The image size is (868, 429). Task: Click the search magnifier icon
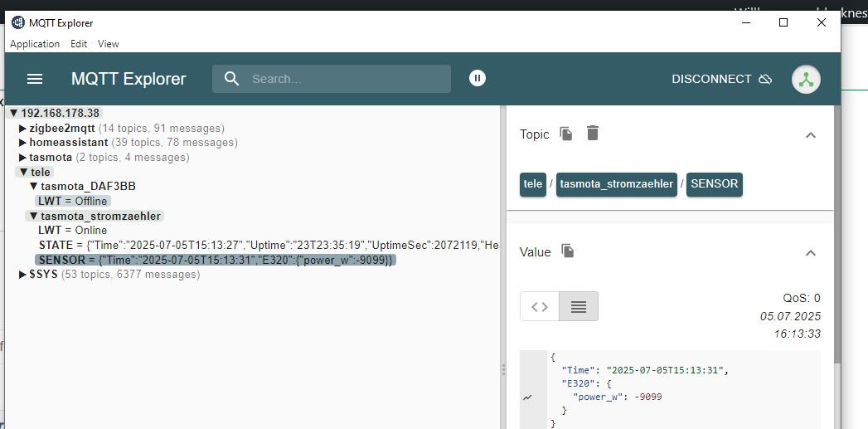(232, 79)
